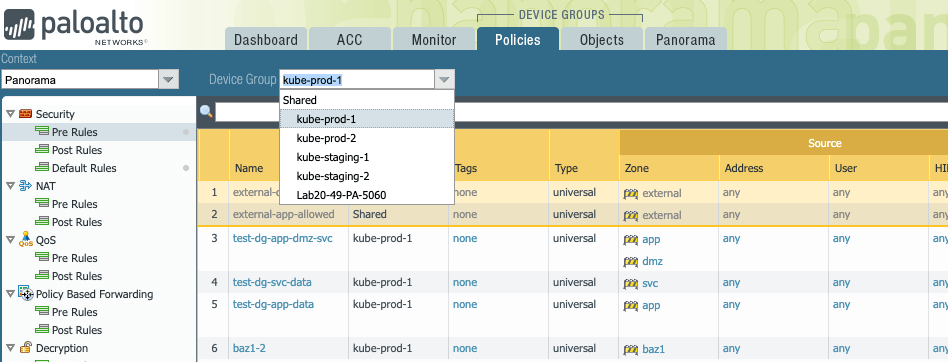Open QoS Post Rules
The image size is (948, 362).
click(77, 276)
